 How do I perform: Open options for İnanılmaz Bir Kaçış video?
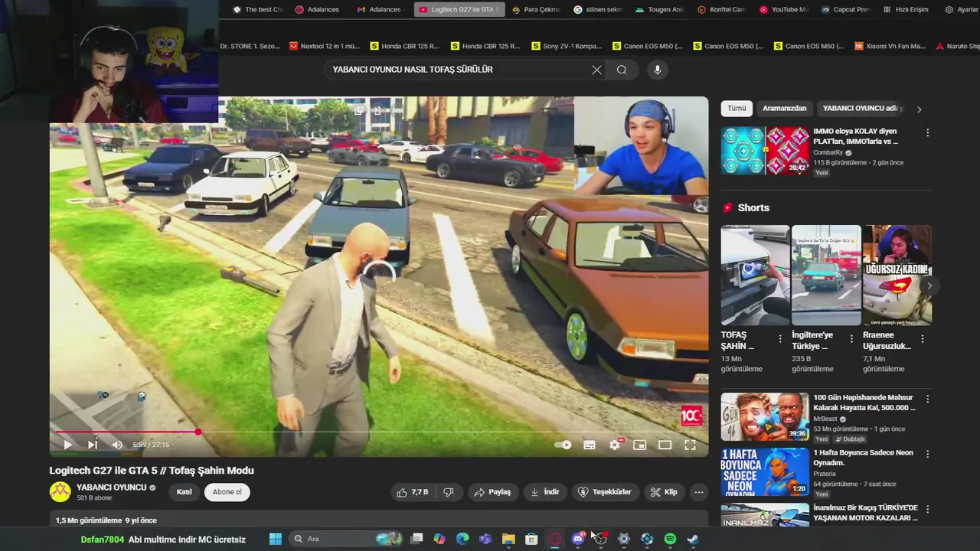pyautogui.click(x=927, y=509)
